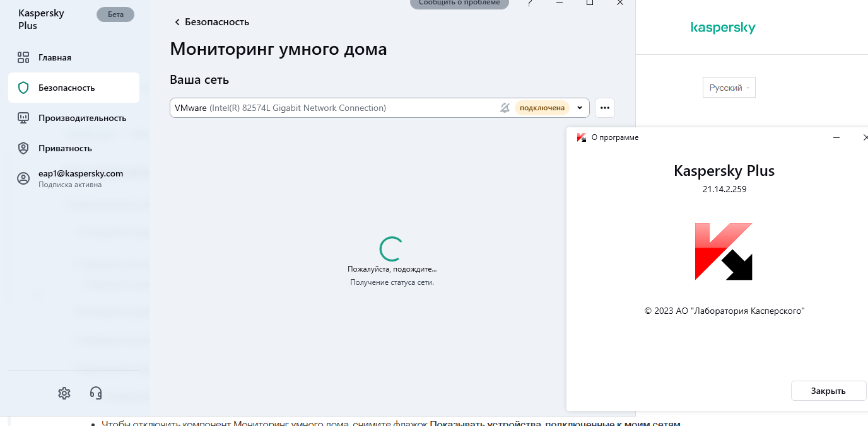Screen dimensions: 868x426
Task: Open help with the question mark icon
Action: tap(530, 3)
